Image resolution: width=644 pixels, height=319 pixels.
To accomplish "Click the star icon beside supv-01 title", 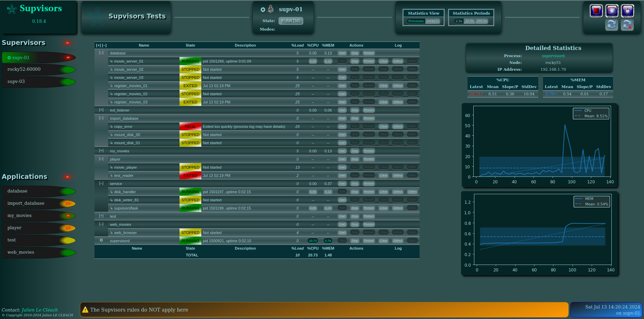I will [263, 10].
